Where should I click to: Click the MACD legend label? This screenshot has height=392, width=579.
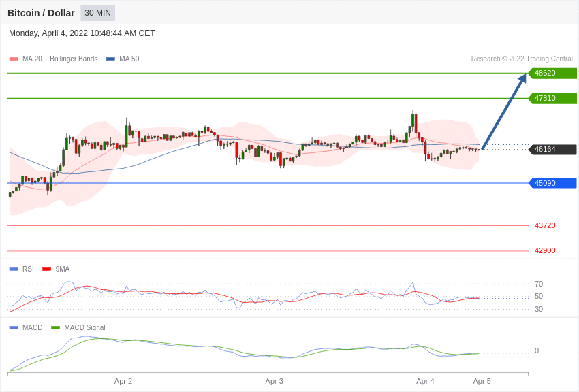33,327
